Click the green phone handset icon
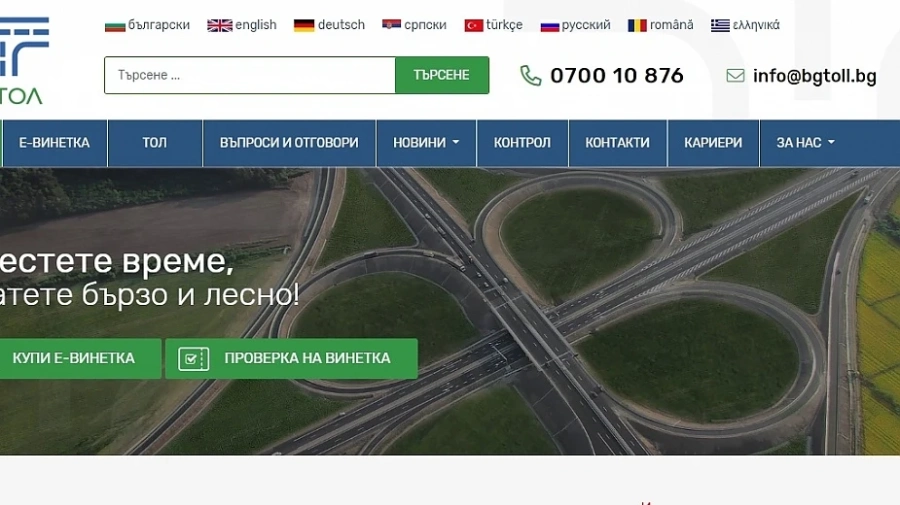 530,76
